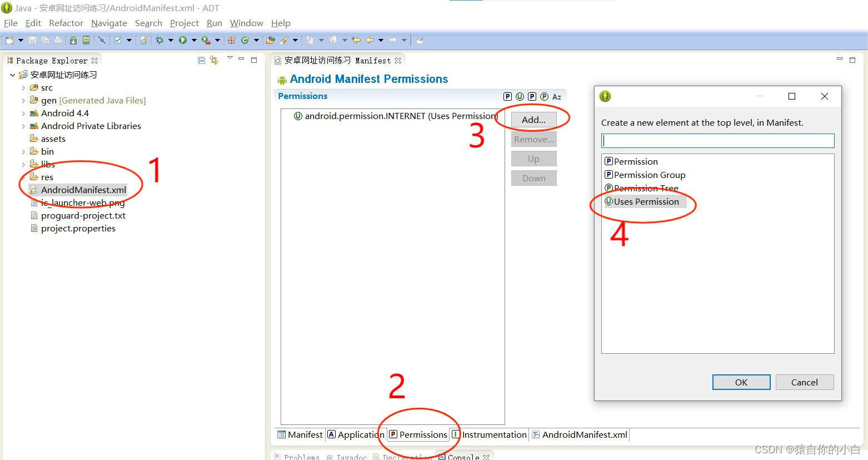Open the Window menu
This screenshot has height=460, width=868.
(246, 23)
